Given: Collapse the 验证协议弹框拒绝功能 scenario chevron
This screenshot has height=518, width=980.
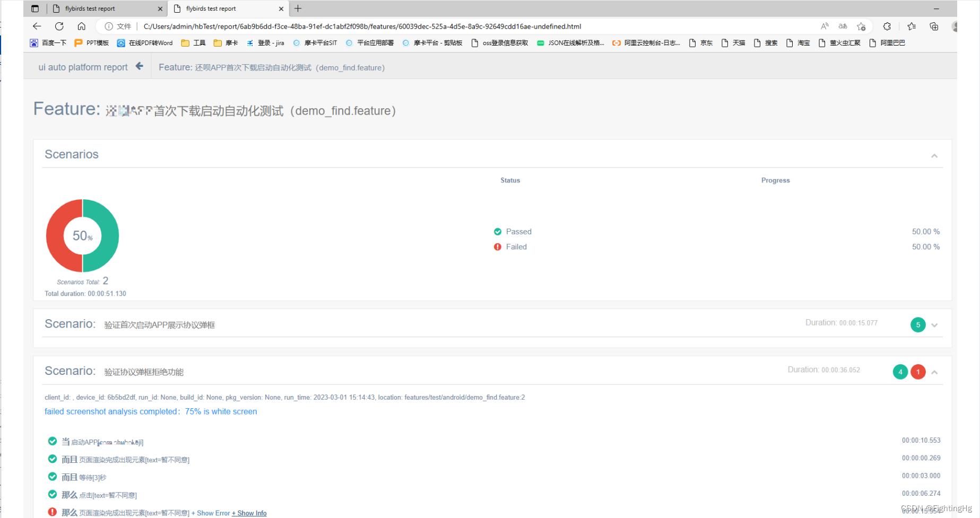Looking at the screenshot, I should (934, 372).
